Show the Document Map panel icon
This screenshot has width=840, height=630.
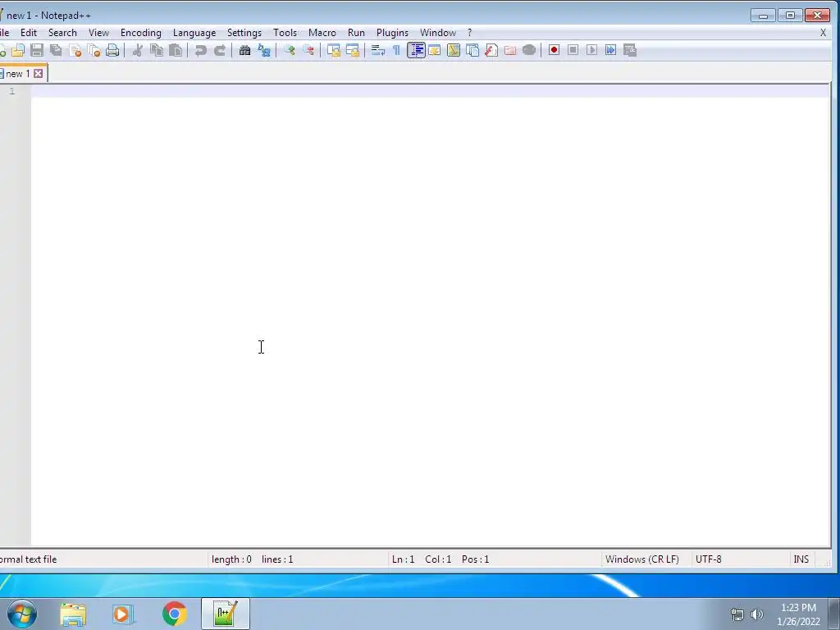click(454, 50)
